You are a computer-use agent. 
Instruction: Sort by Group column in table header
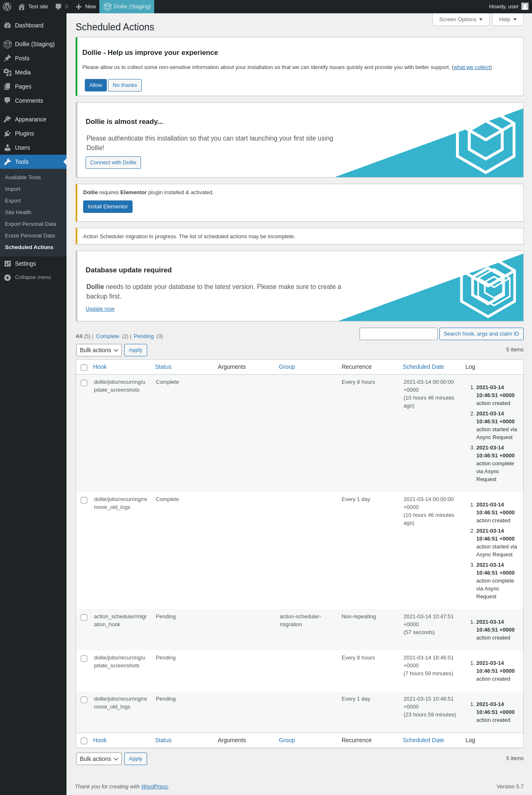(287, 367)
